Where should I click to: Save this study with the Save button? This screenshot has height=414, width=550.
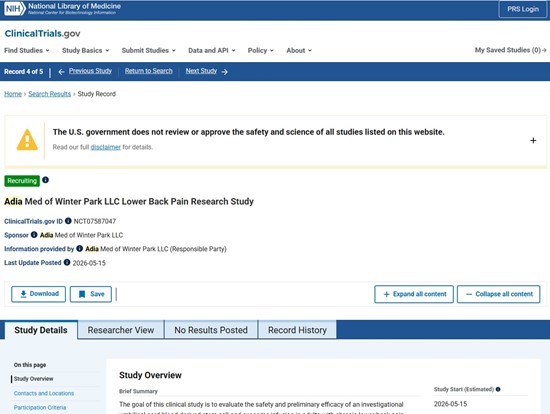(91, 294)
